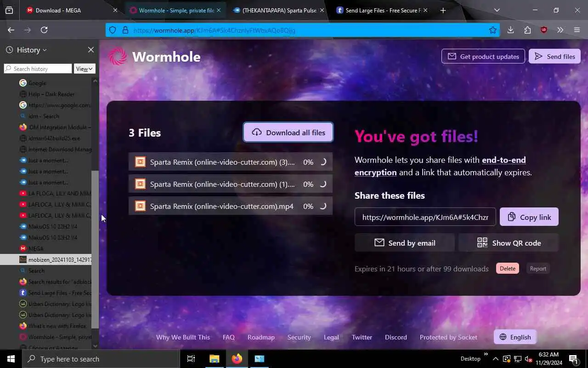This screenshot has height=368, width=588.
Task: Open the Extensions puzzle-piece menu
Action: coord(527,30)
